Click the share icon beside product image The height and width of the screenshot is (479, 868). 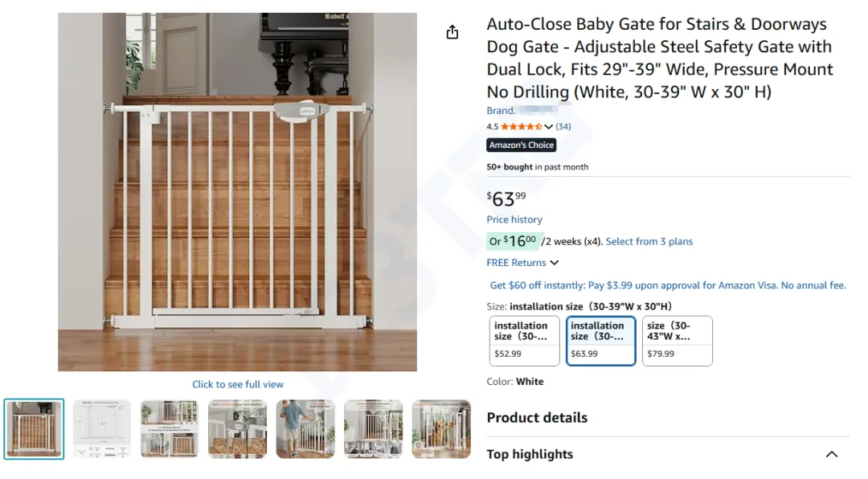coord(452,32)
